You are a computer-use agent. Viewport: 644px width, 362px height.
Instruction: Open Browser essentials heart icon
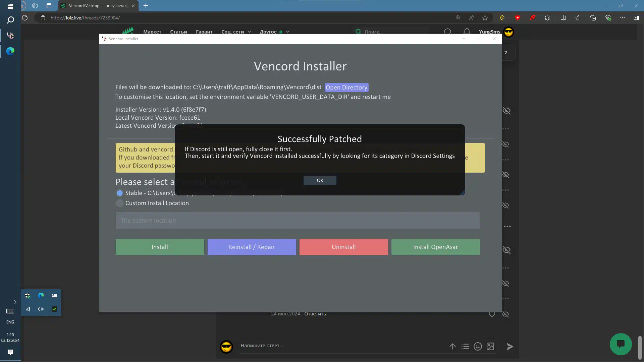[608, 18]
